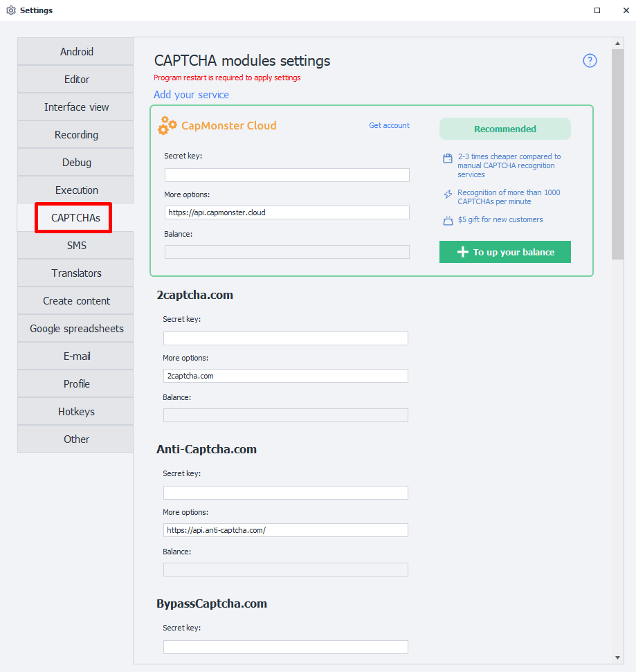Switch to the Google spreadsheets tab
Image resolution: width=636 pixels, height=672 pixels.
point(76,329)
